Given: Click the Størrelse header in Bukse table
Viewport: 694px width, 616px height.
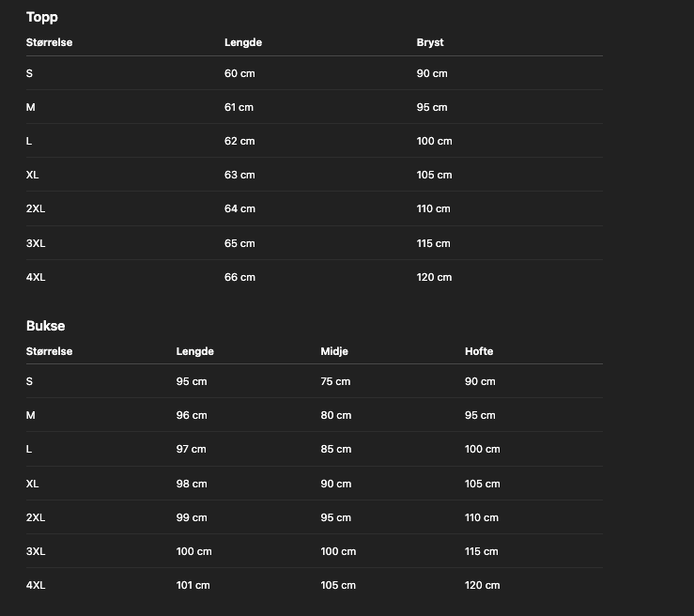Looking at the screenshot, I should (49, 351).
